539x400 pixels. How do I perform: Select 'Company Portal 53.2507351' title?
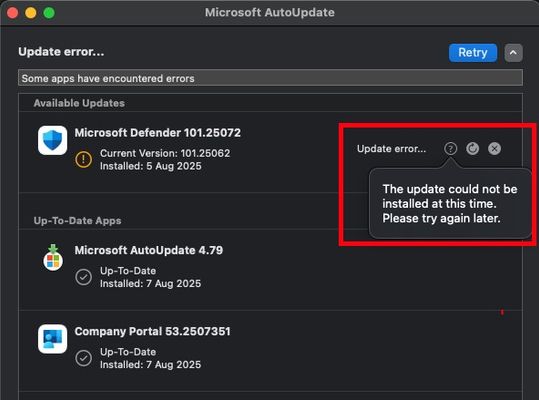pos(152,331)
